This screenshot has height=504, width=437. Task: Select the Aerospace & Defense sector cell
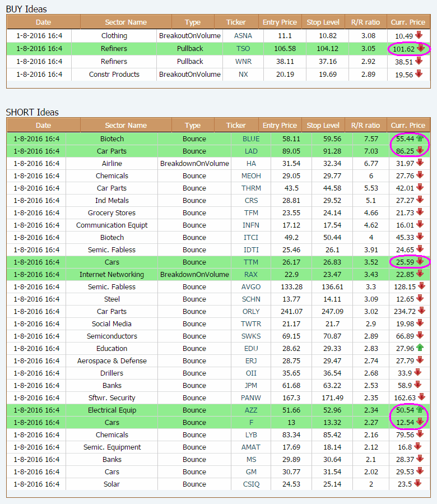click(x=112, y=360)
